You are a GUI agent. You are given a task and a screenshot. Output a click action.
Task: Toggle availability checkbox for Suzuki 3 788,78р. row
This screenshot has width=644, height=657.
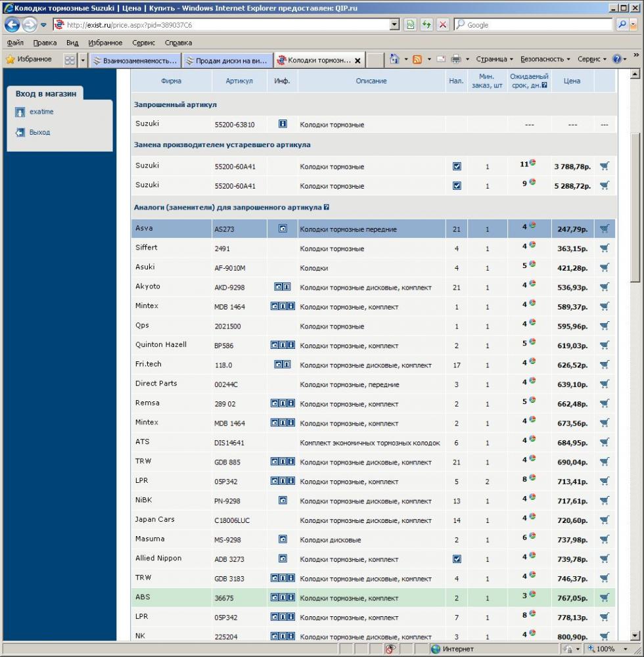(x=457, y=166)
